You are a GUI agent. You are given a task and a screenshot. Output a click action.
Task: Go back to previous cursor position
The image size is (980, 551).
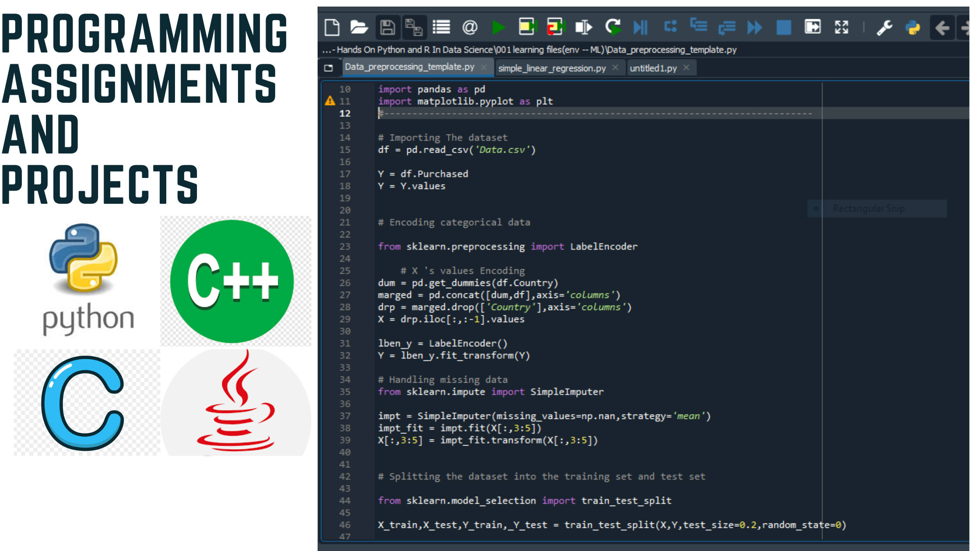tap(942, 27)
